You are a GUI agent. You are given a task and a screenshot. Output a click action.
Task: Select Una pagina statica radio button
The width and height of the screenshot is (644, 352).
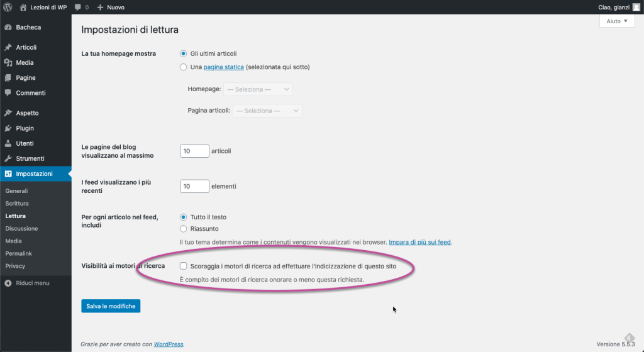tap(183, 67)
